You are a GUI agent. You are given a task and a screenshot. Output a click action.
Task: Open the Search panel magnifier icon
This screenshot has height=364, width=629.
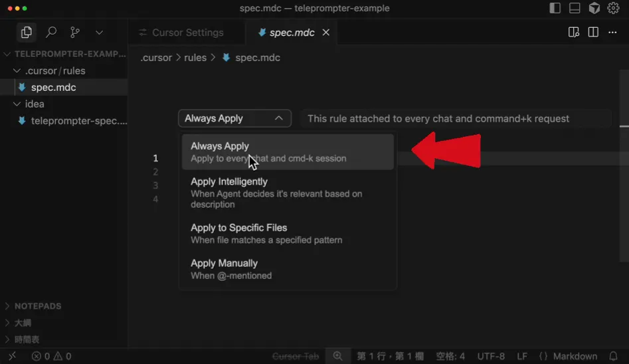[51, 32]
